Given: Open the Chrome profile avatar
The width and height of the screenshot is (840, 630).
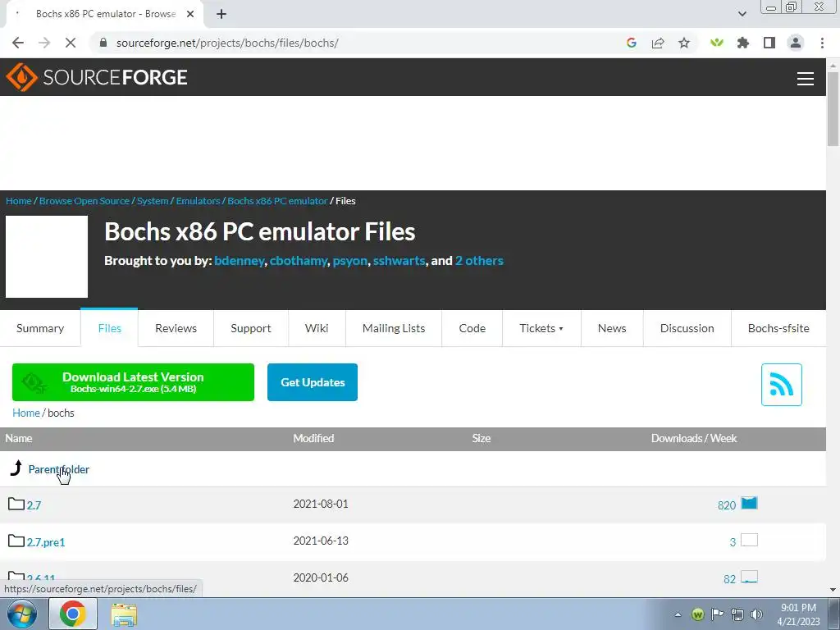Looking at the screenshot, I should coord(796,43).
